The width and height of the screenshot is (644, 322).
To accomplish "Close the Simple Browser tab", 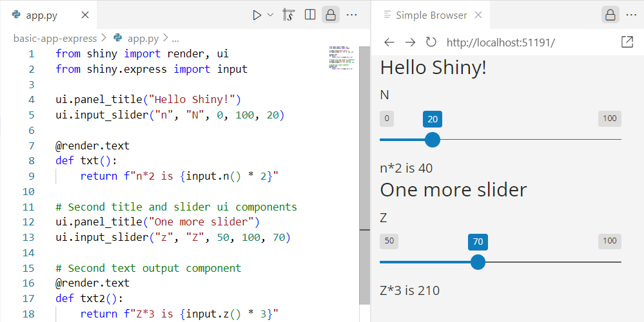I will coord(478,15).
